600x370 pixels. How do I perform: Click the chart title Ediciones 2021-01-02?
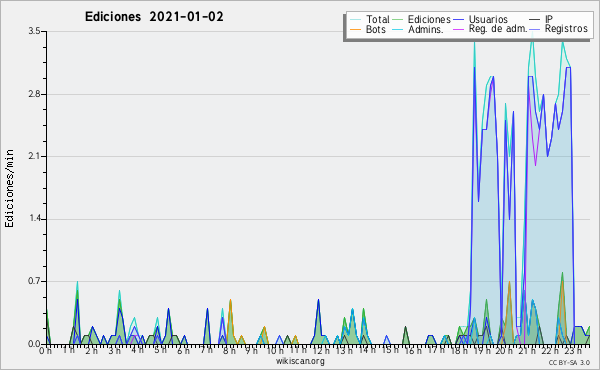(x=154, y=17)
